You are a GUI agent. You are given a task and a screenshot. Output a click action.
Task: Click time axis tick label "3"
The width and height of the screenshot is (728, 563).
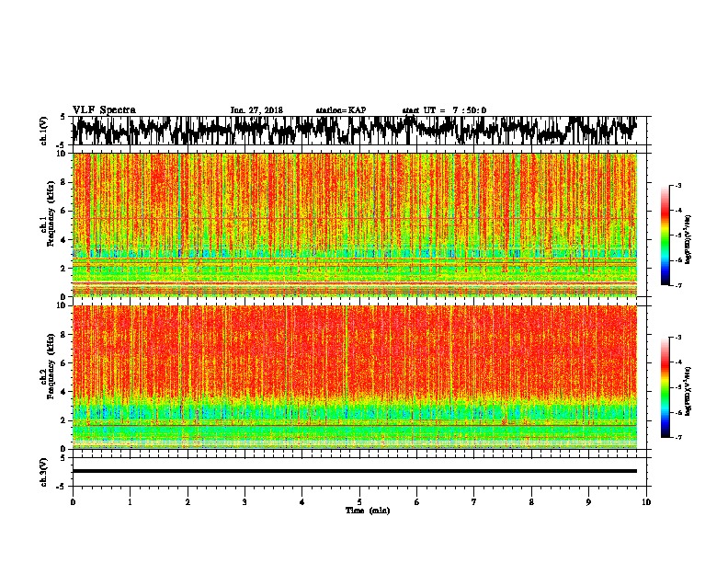(x=245, y=502)
